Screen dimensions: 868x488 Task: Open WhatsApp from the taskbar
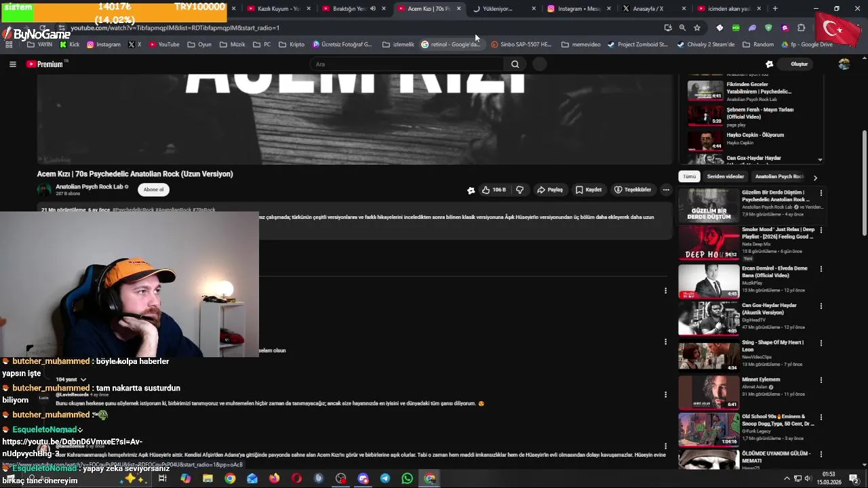pos(408,479)
